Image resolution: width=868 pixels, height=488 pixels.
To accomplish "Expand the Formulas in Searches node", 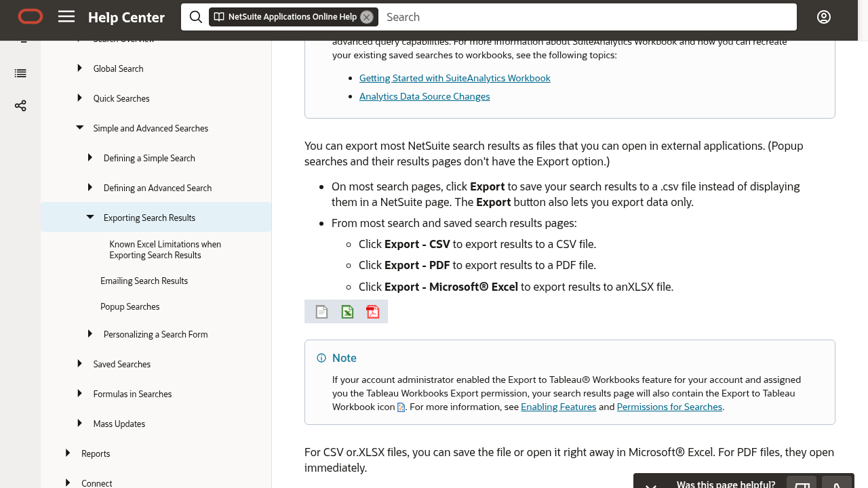I will pyautogui.click(x=79, y=394).
